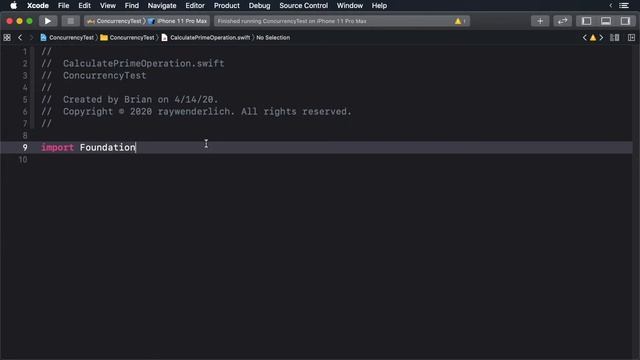Choose the iPhone 11 Pro Max destination
The height and width of the screenshot is (360, 640).
[x=178, y=21]
